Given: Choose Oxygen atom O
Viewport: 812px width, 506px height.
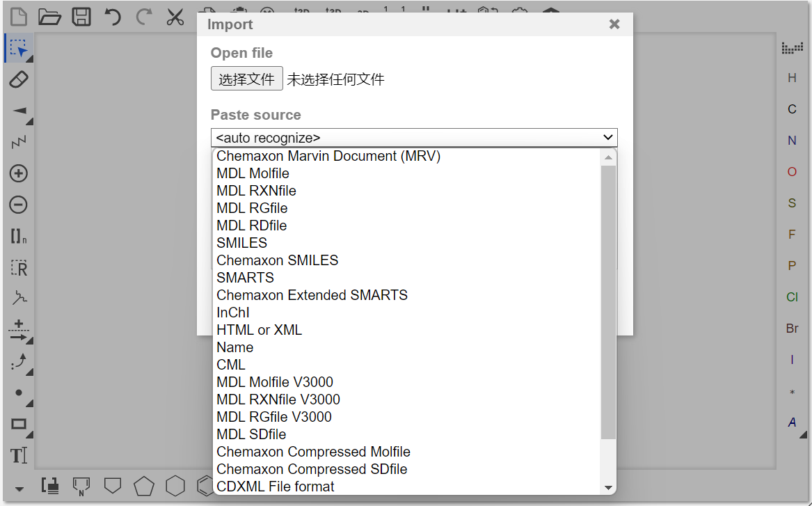Looking at the screenshot, I should click(x=792, y=172).
